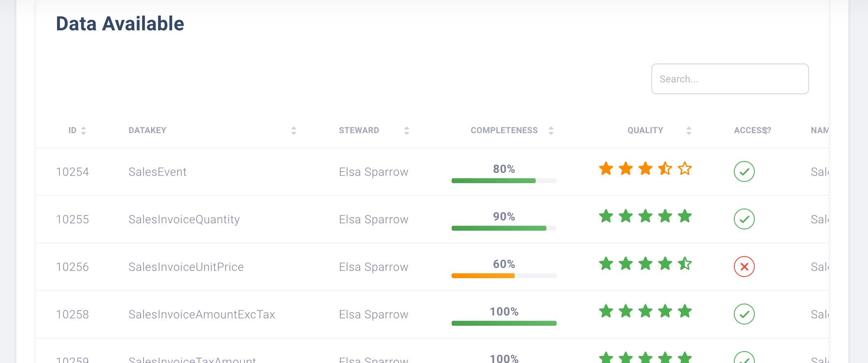Click into the Search field

pos(730,79)
